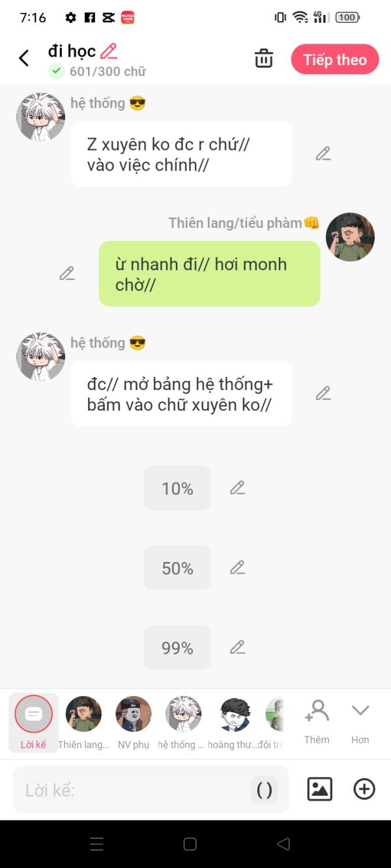Edit the "99%" narration line
The width and height of the screenshot is (391, 868).
(x=237, y=647)
